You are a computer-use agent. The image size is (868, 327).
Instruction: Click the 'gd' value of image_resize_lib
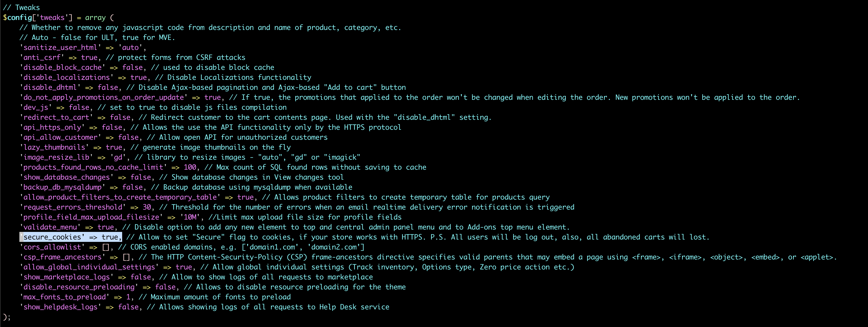point(118,157)
